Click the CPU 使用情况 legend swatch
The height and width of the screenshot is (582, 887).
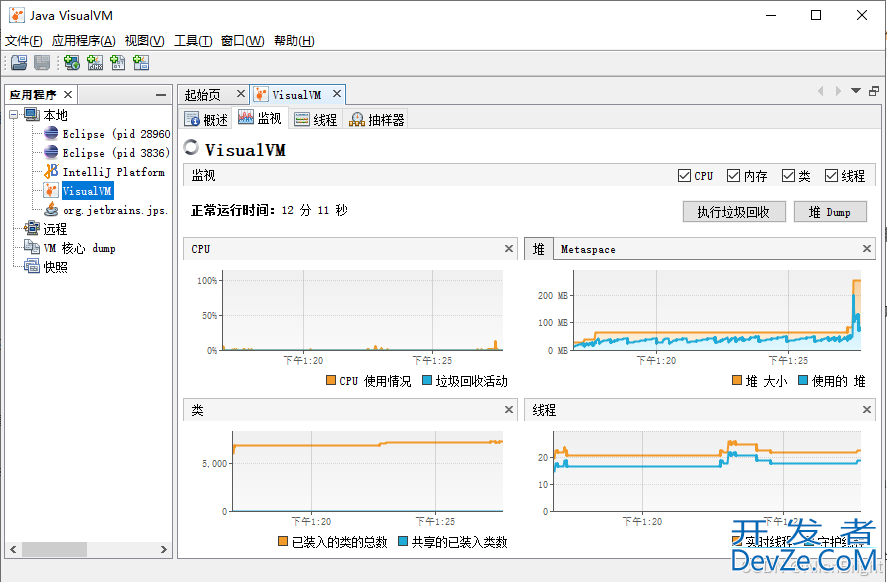point(331,380)
